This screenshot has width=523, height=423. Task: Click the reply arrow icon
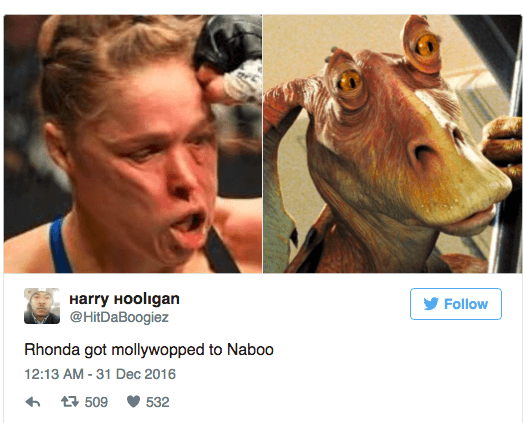(33, 402)
